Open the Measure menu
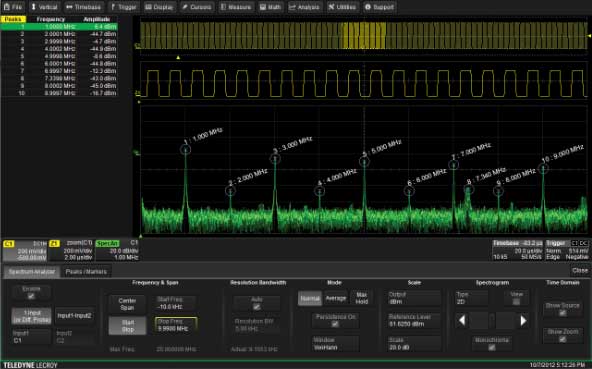The image size is (592, 369). click(x=236, y=7)
